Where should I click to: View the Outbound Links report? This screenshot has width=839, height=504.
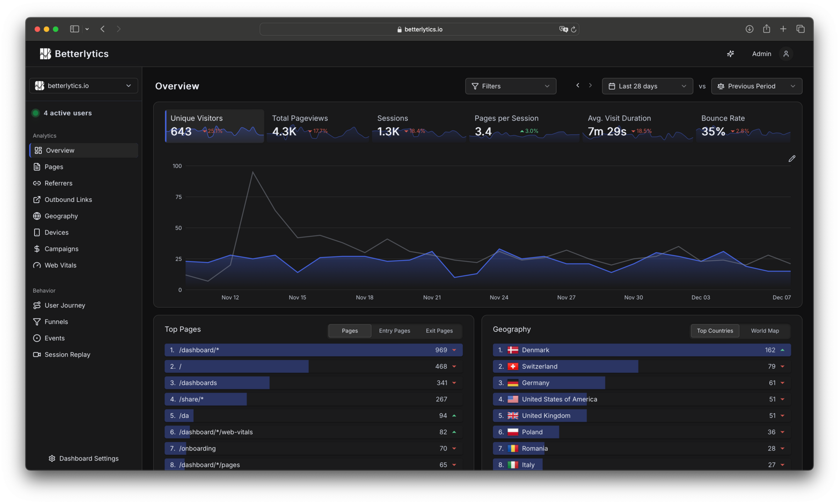67,199
